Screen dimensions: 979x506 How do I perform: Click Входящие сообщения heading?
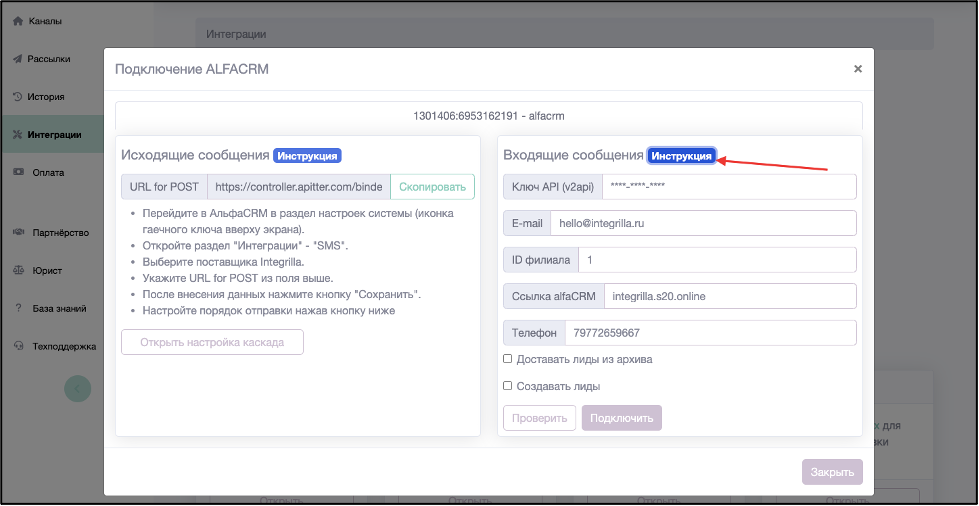click(x=573, y=156)
